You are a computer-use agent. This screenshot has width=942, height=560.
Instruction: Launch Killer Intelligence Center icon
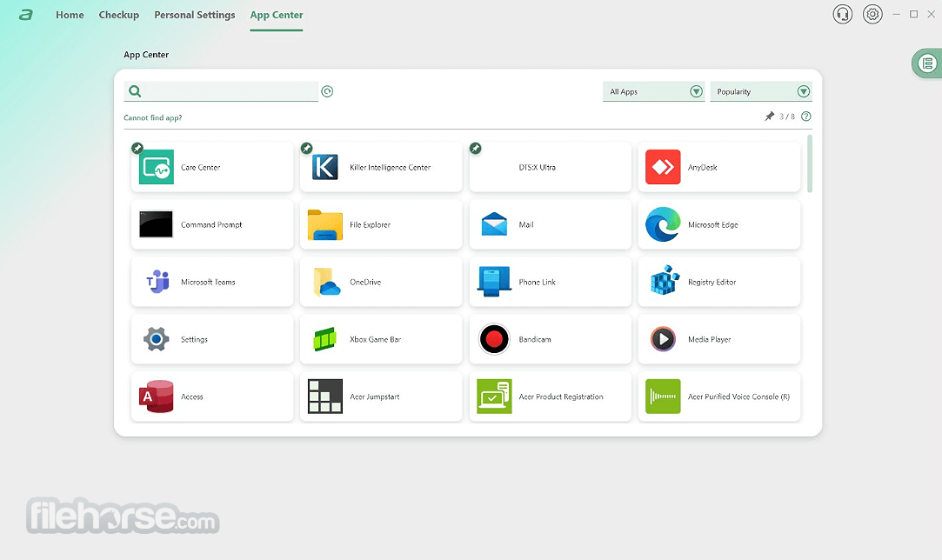coord(325,167)
